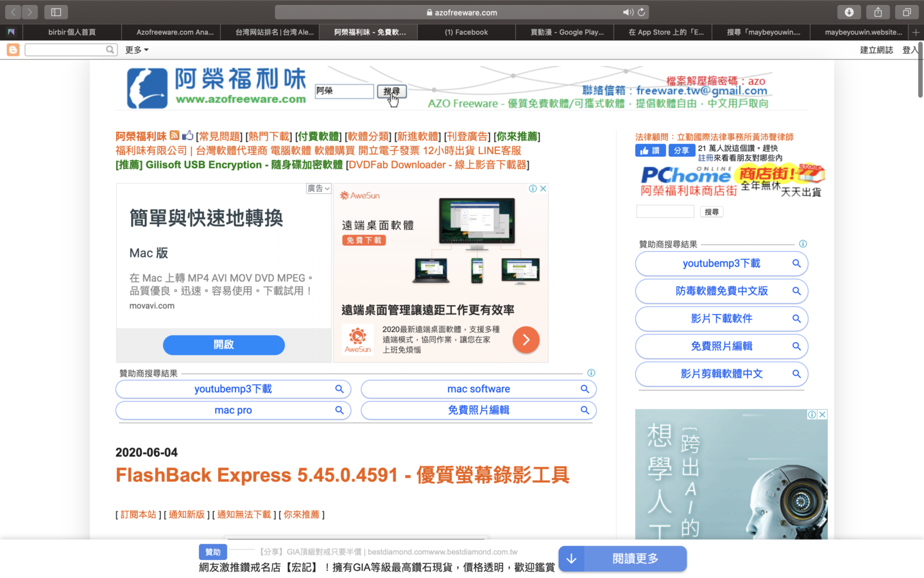Go back with Safari back arrow
This screenshot has width=924, height=578.
[x=13, y=12]
